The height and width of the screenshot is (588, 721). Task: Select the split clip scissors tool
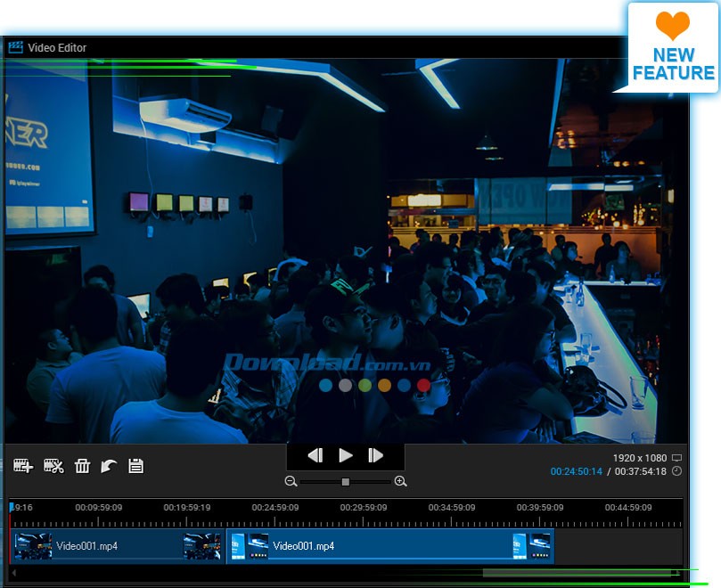[53, 465]
